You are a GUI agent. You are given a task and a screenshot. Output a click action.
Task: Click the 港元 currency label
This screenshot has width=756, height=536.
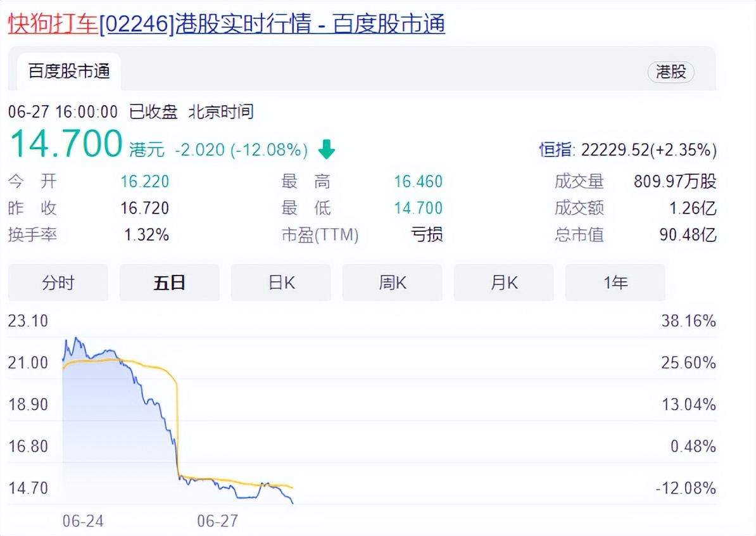pyautogui.click(x=147, y=150)
